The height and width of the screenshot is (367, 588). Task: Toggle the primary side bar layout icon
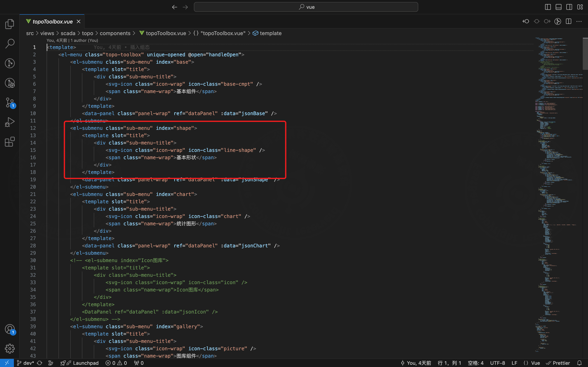(548, 7)
